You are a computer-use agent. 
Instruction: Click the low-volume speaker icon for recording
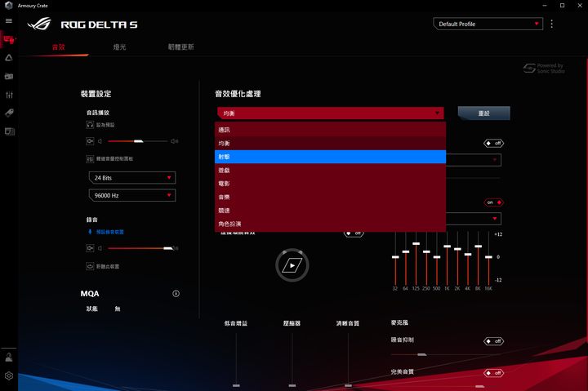[x=100, y=248]
